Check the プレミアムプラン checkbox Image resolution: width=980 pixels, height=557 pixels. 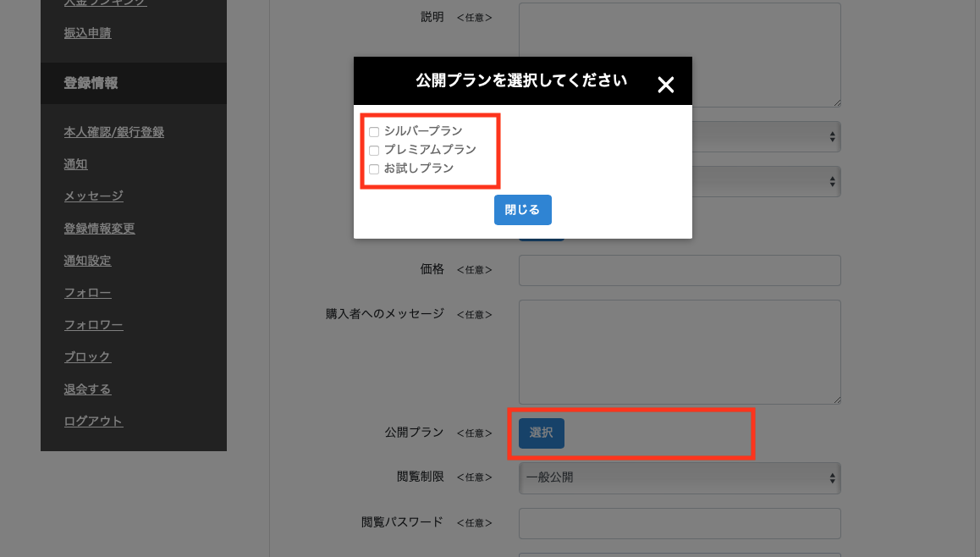pos(374,151)
